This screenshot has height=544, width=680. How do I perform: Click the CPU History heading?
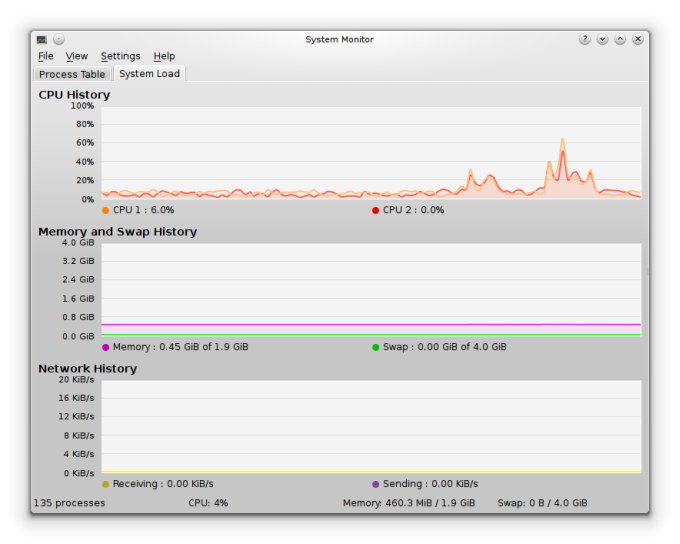coord(74,95)
